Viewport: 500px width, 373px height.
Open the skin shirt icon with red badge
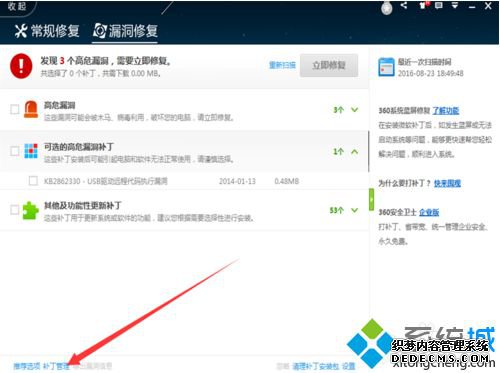pyautogui.click(x=424, y=5)
